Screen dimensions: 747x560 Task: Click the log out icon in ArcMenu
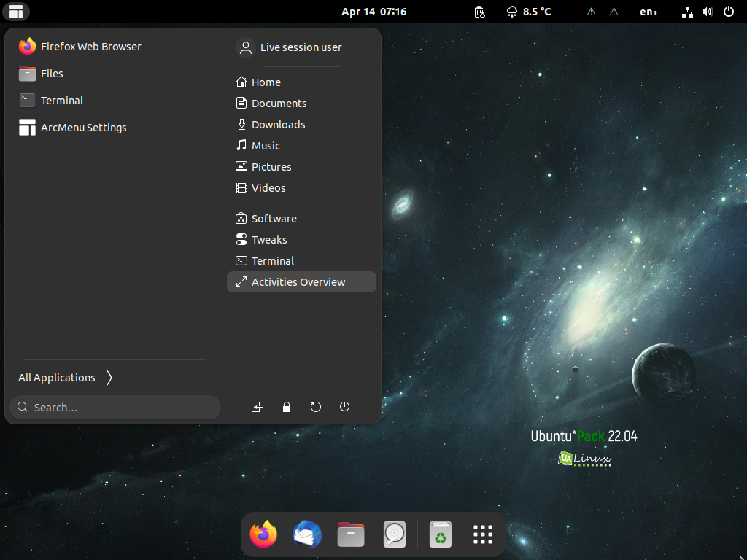pyautogui.click(x=257, y=407)
